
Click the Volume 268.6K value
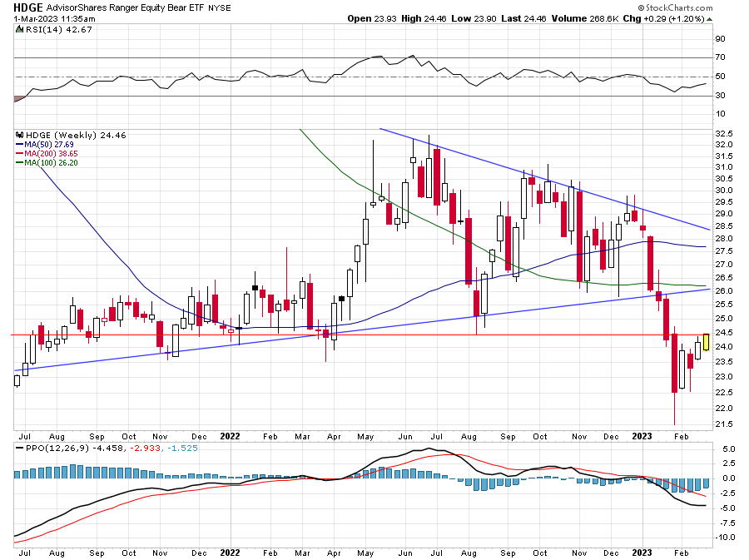click(585, 18)
